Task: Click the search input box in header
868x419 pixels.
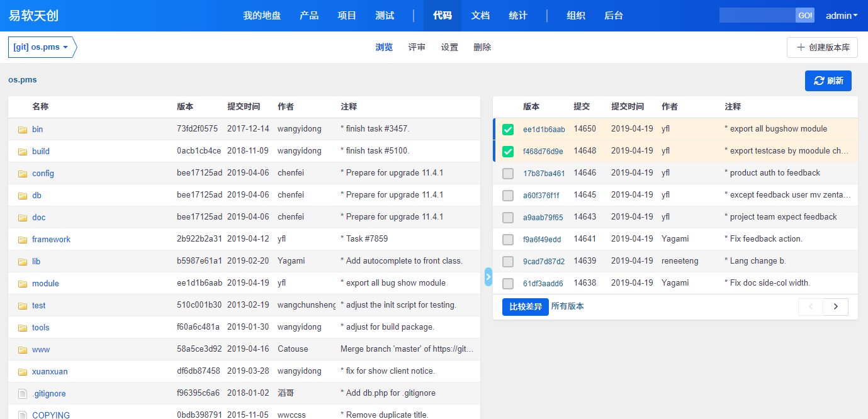Action: [x=757, y=16]
